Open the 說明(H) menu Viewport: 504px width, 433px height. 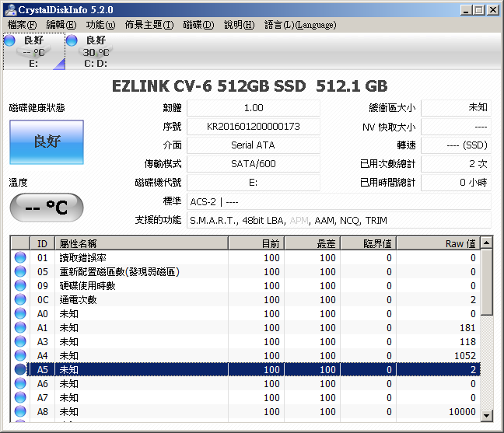(x=239, y=25)
